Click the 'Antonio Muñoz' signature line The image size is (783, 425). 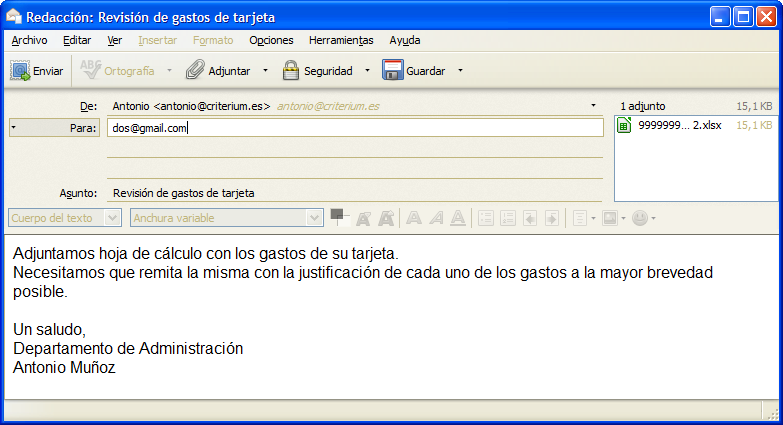pyautogui.click(x=64, y=368)
